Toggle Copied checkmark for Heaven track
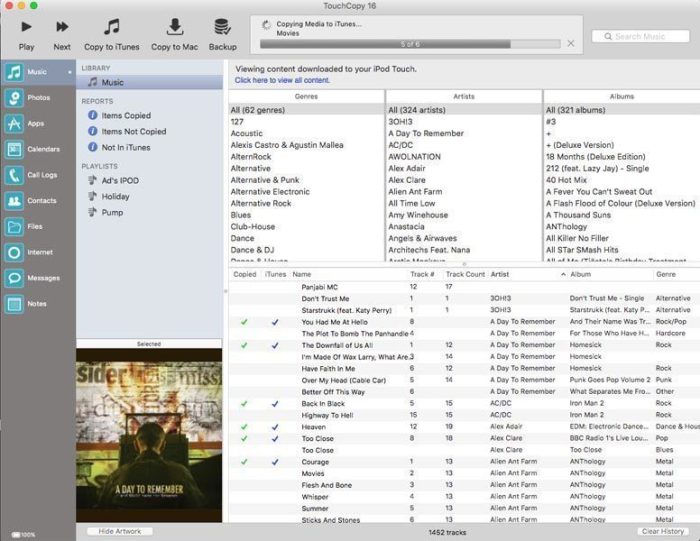This screenshot has width=700, height=541. 244,427
